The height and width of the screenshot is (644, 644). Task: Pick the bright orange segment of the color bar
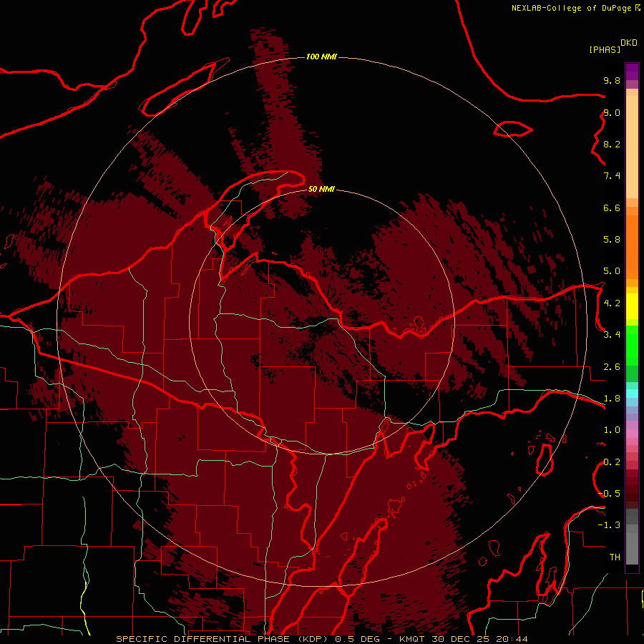[632, 247]
